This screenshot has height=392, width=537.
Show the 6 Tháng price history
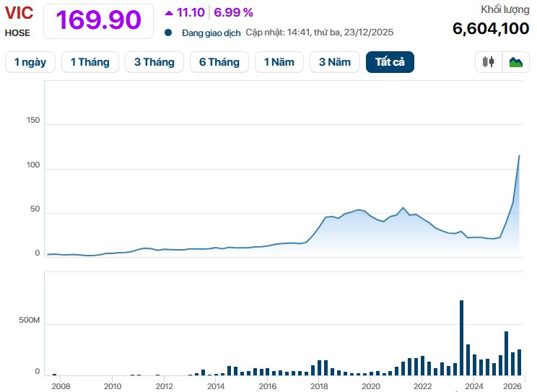219,62
